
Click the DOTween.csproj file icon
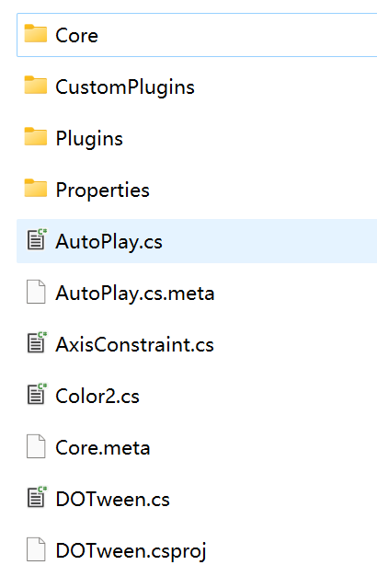pyautogui.click(x=36, y=549)
